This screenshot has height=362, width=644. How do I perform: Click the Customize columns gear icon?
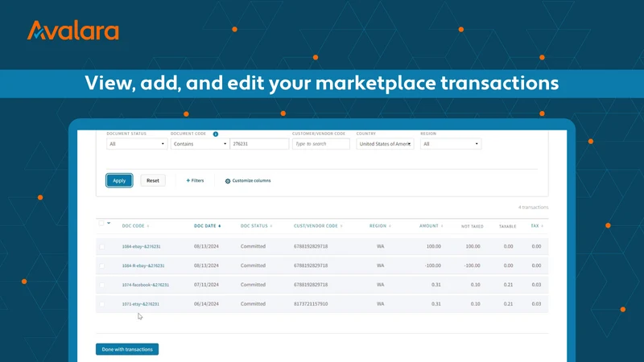[228, 181]
